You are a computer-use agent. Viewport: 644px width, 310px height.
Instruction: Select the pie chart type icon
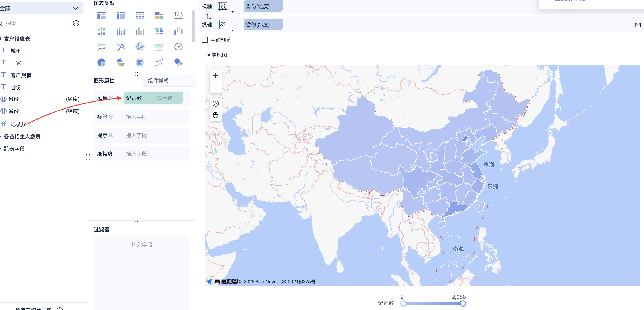[101, 62]
